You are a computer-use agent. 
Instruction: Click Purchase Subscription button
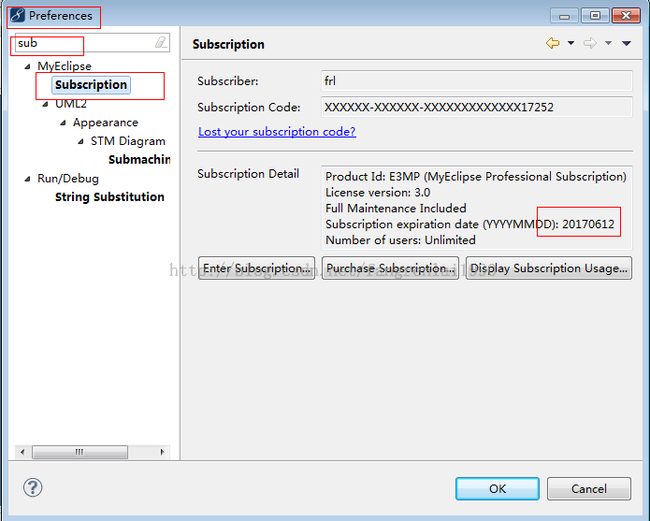point(390,268)
